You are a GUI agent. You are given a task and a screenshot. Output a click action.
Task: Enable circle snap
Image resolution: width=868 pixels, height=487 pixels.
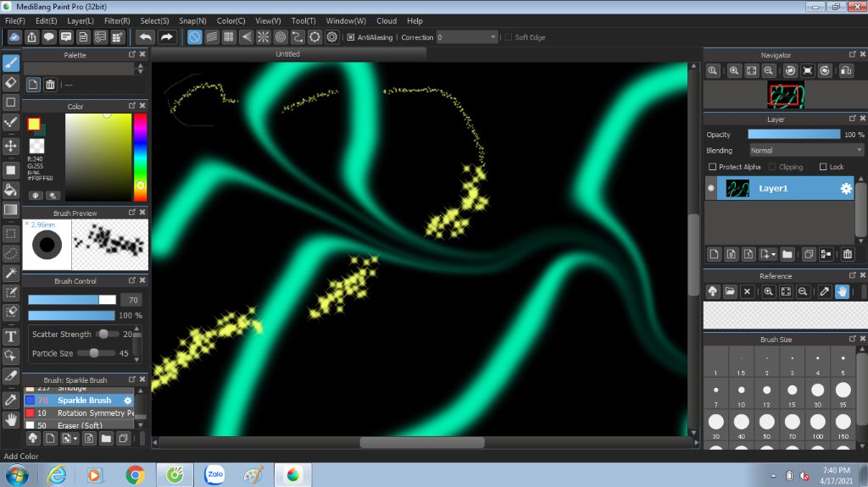coord(280,37)
